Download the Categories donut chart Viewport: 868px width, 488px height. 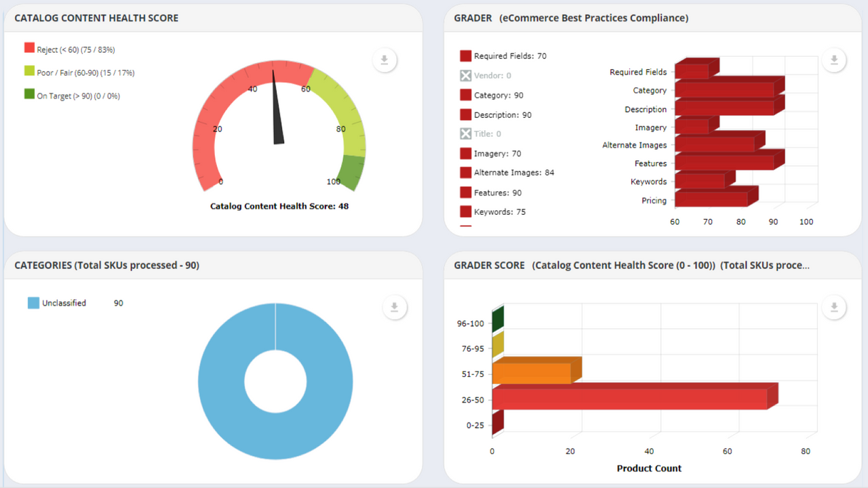[394, 308]
